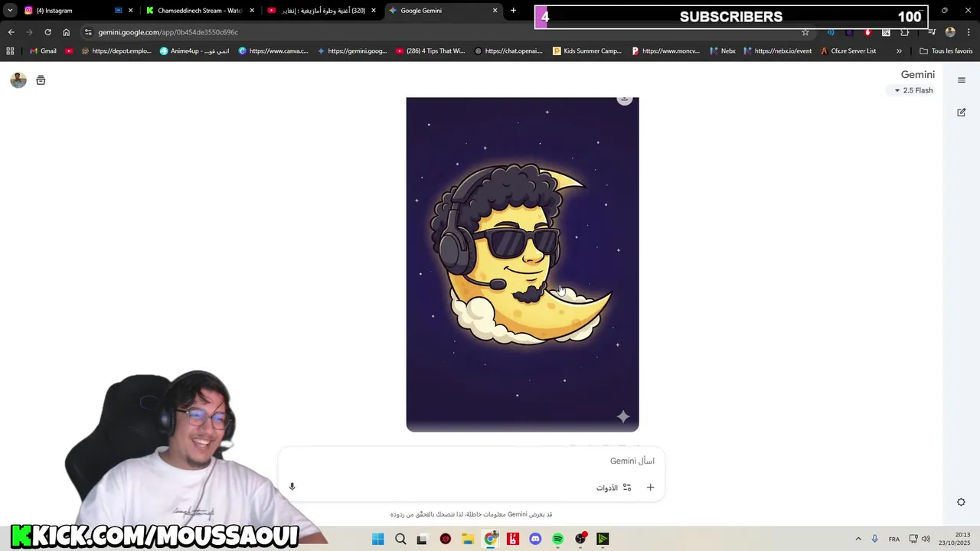Open the Nebx bookmark
The width and height of the screenshot is (980, 551).
tap(722, 51)
